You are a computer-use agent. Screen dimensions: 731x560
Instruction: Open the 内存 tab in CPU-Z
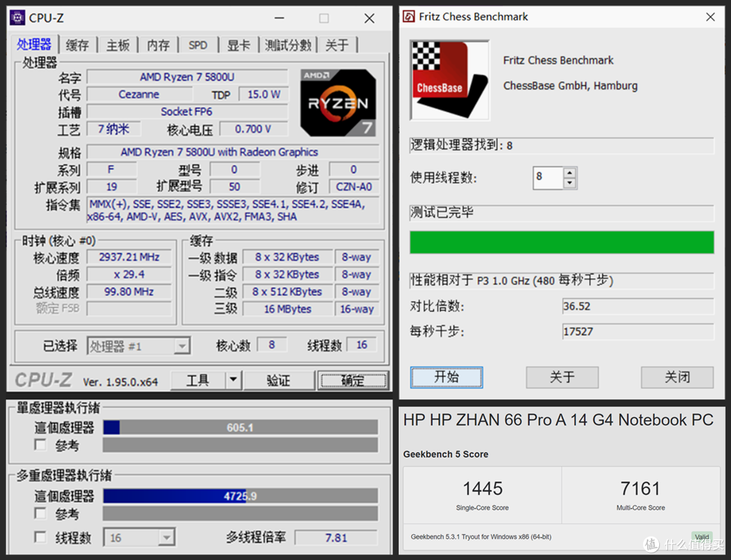pyautogui.click(x=158, y=45)
